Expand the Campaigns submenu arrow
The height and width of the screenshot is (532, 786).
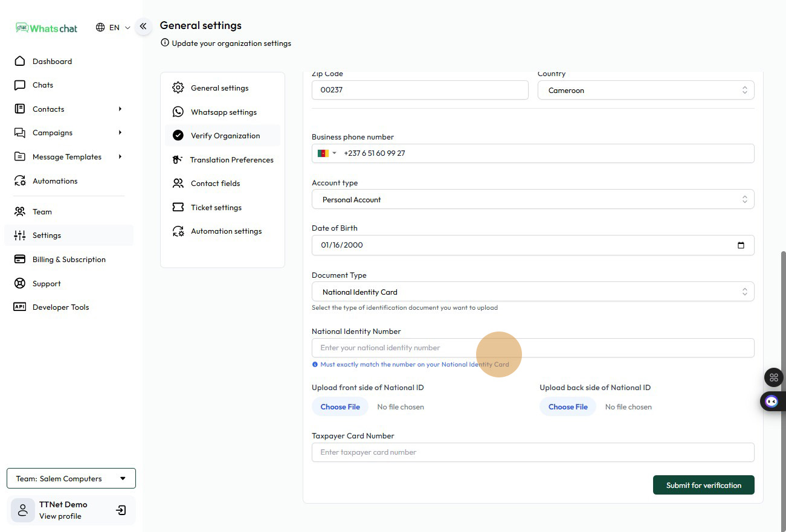[x=120, y=133]
